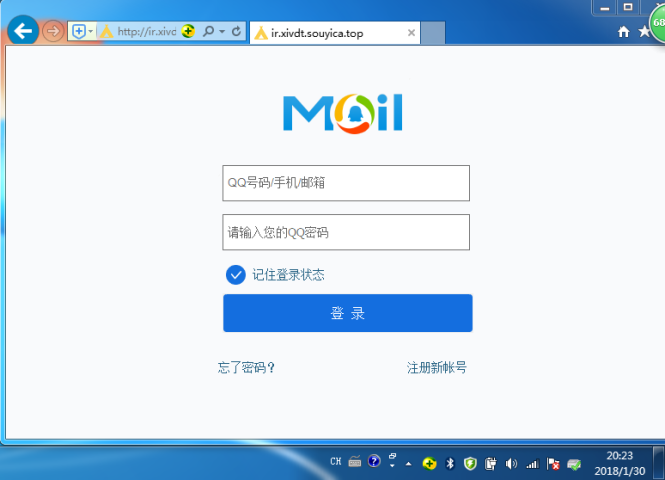This screenshot has height=480, width=665.
Task: Click the http://ir.xivd address bar field
Action: (x=146, y=31)
